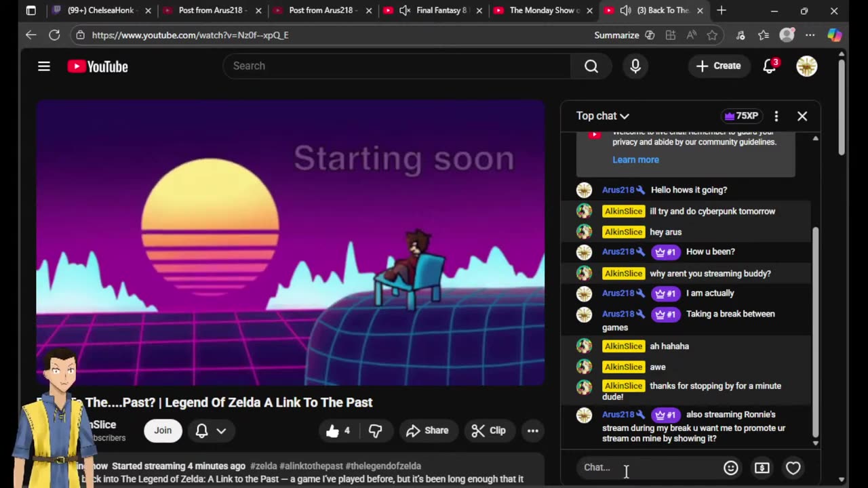Click the message 'ah hahaha'
The width and height of the screenshot is (868, 488).
point(669,346)
